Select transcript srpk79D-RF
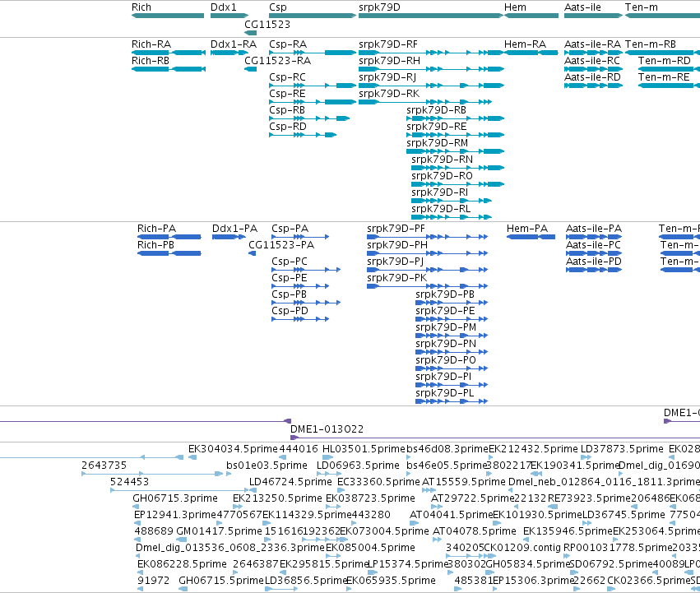 click(x=388, y=44)
